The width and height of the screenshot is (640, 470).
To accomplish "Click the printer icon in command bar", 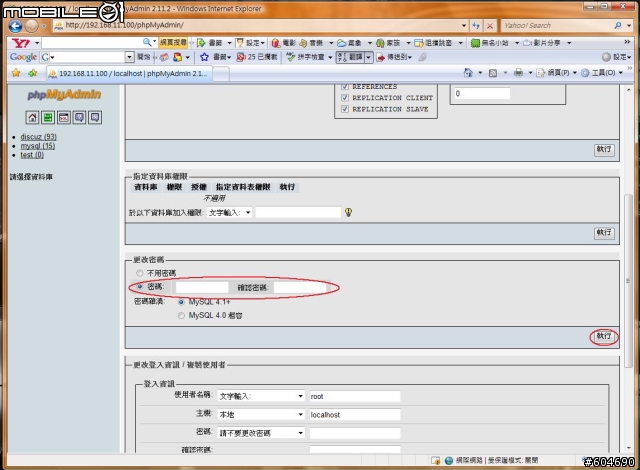I will (518, 73).
